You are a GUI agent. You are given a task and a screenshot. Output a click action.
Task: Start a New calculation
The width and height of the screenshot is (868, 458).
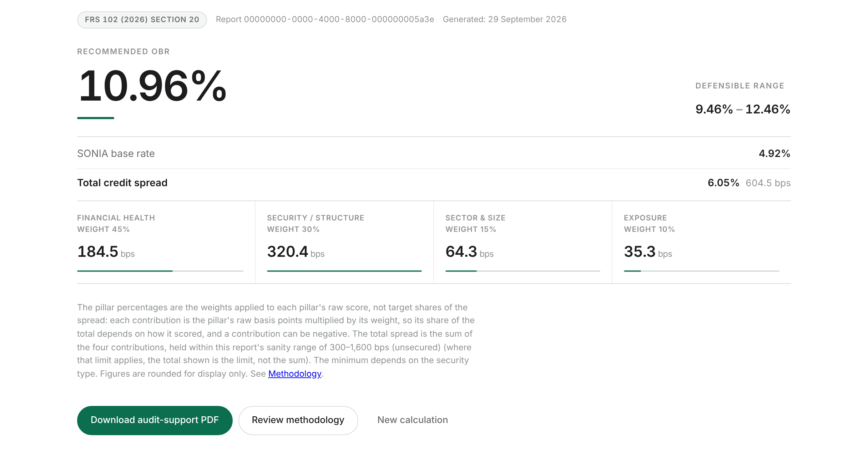pos(413,420)
